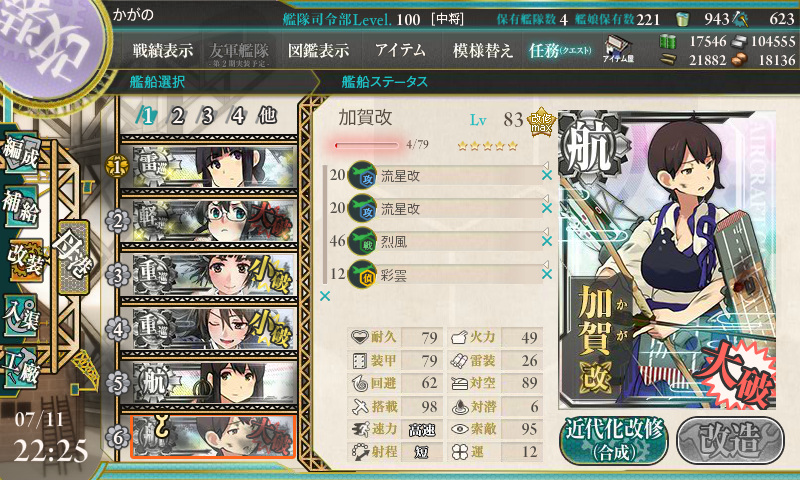Click the 彩雲 recon plane equipment icon
Screen dimensions: 800x480
click(363, 274)
